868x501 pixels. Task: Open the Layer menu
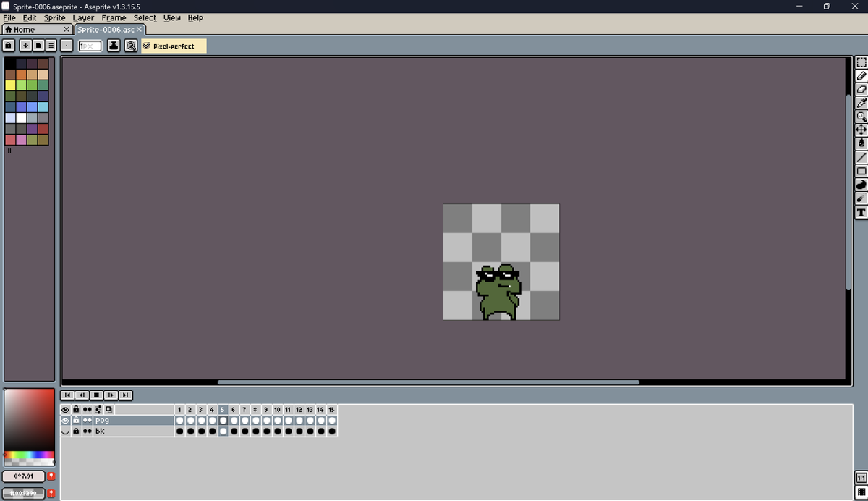coord(83,17)
